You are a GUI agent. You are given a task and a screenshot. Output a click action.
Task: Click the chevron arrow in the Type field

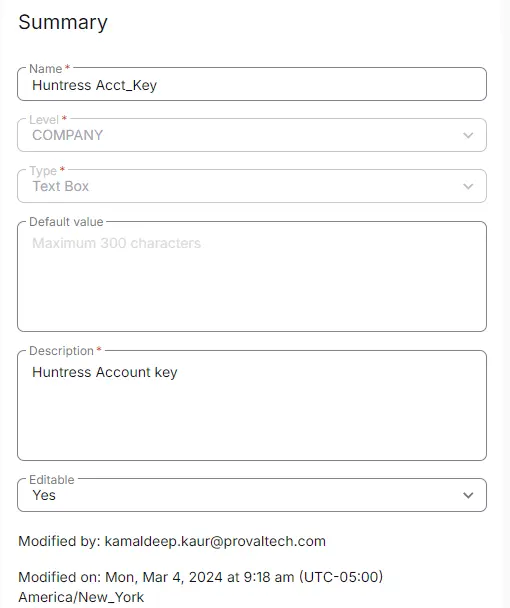point(468,187)
